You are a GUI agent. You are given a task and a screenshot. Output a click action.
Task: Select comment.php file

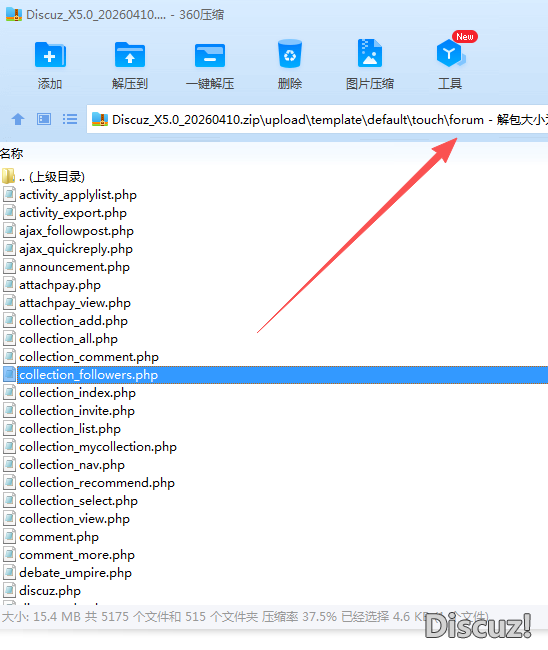point(59,537)
